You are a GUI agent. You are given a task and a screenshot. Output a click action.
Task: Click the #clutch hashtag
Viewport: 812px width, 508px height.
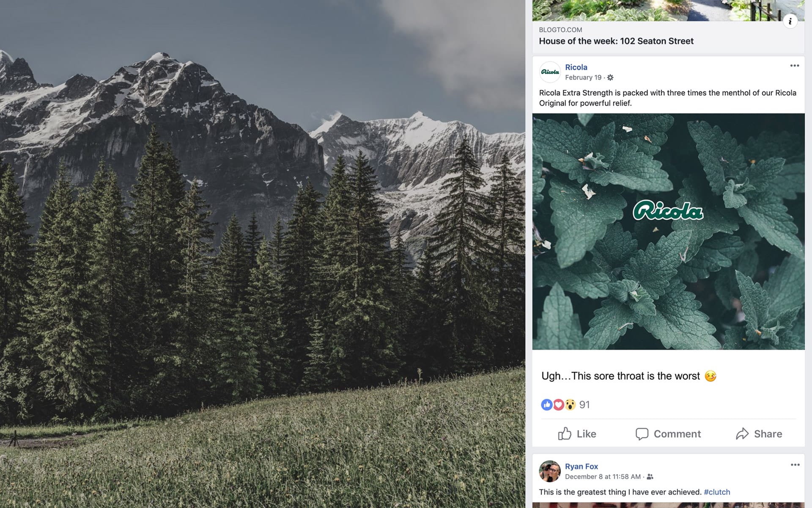coord(717,492)
